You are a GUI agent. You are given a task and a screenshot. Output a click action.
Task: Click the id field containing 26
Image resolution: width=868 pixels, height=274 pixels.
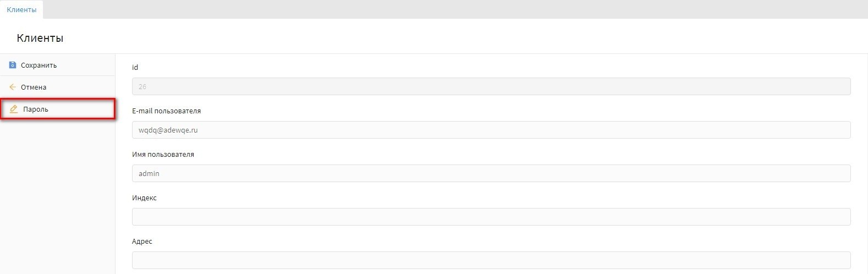(x=491, y=86)
